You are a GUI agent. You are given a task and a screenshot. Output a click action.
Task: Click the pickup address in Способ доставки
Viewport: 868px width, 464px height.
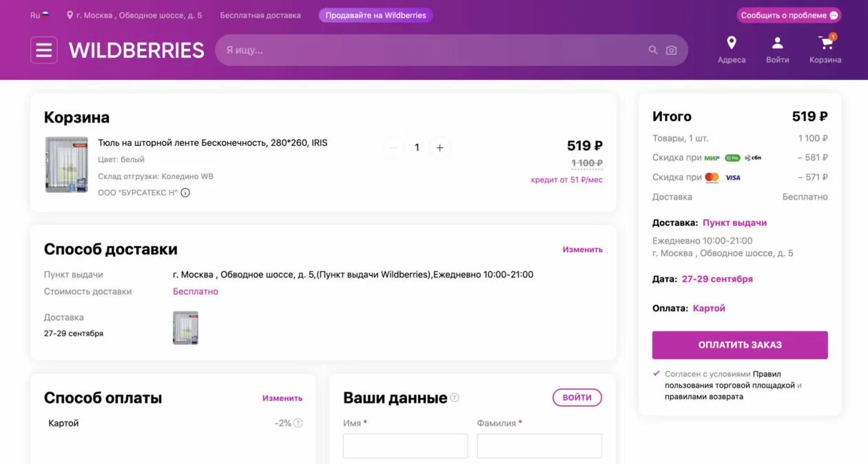click(x=353, y=275)
